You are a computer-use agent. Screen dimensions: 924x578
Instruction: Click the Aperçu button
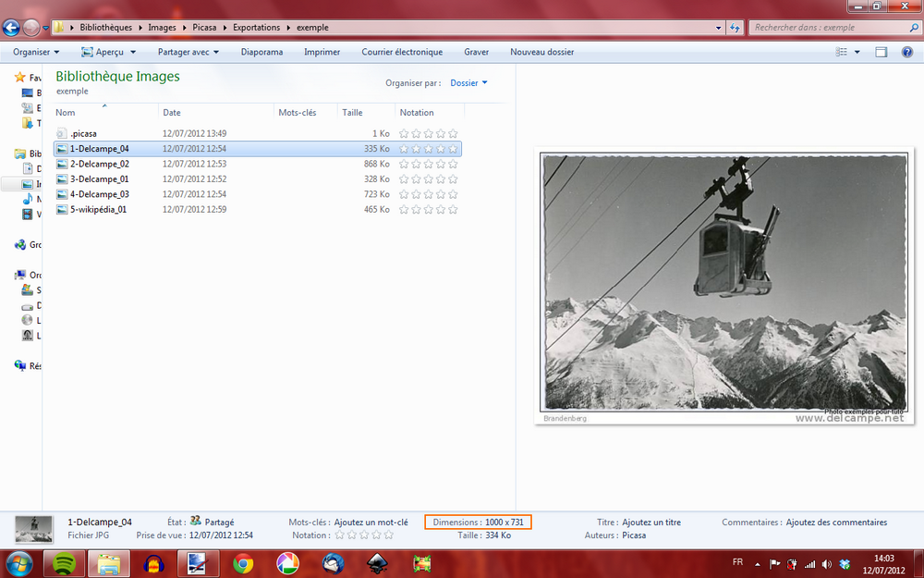coord(103,52)
